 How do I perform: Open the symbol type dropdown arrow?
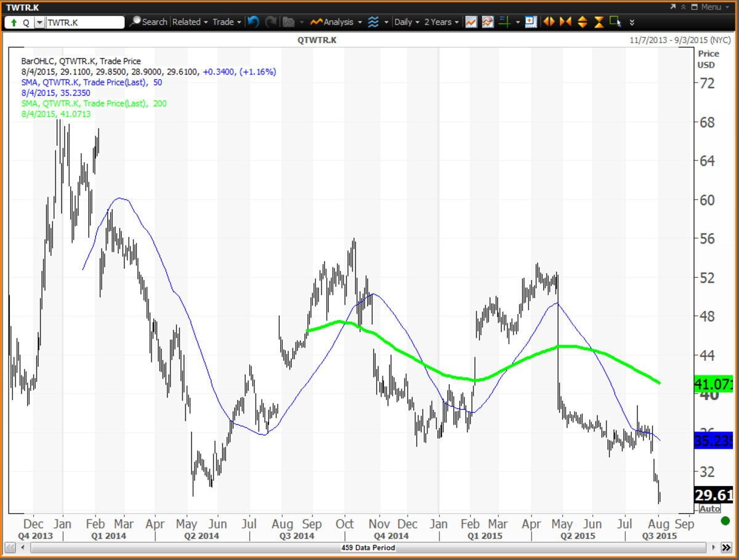39,22
